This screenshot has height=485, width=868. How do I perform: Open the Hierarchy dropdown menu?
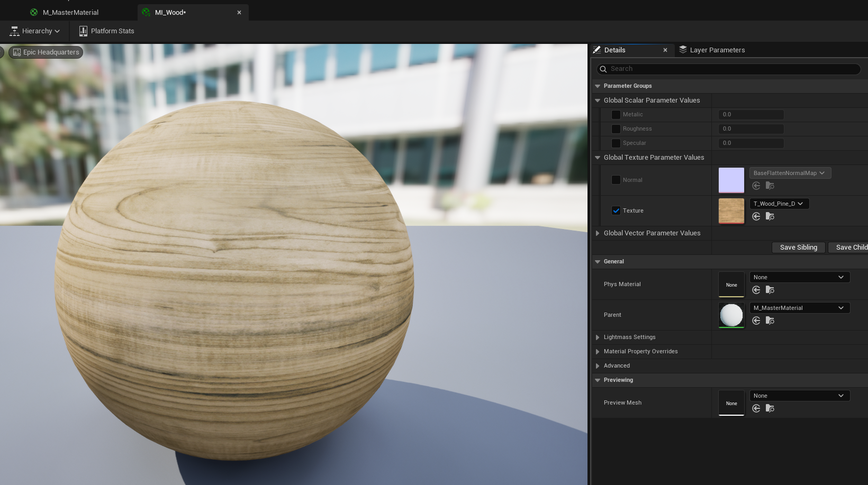point(35,31)
